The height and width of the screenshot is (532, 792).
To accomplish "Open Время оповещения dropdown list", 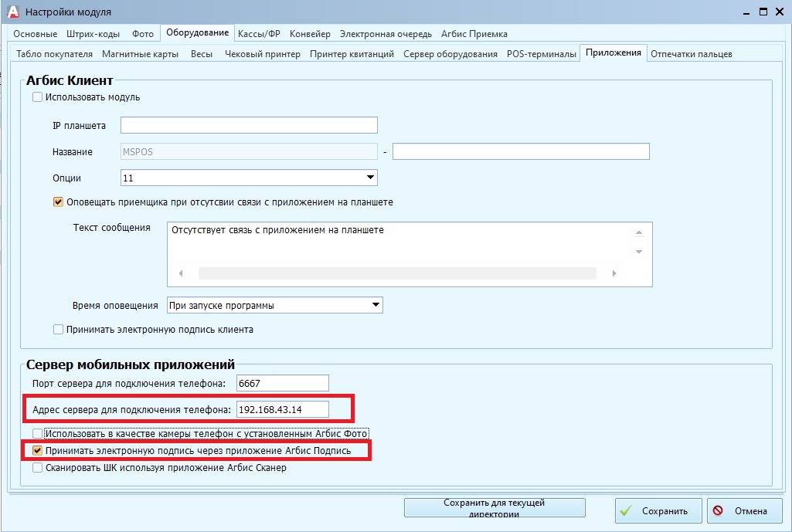I will pos(376,305).
